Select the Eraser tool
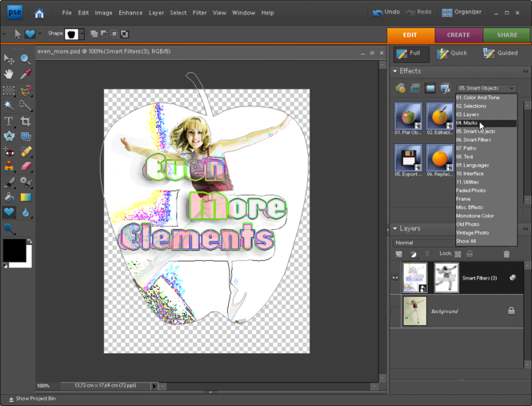This screenshot has width=532, height=406. click(26, 167)
